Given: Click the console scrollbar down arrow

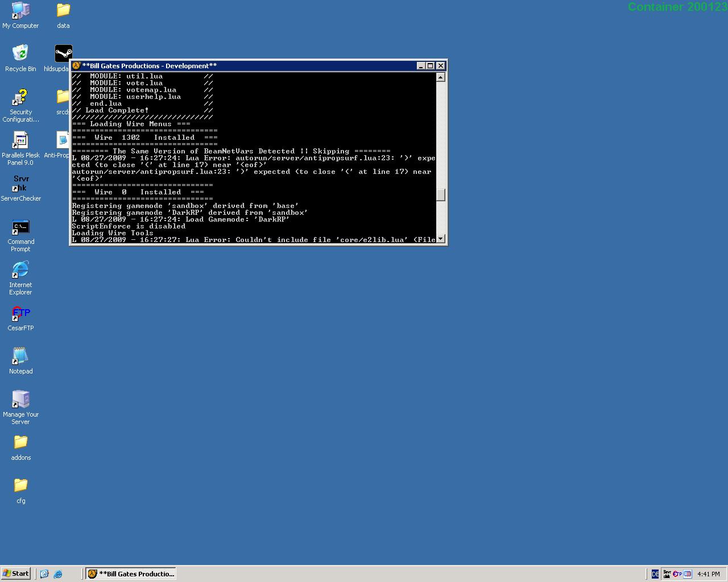Looking at the screenshot, I should tap(441, 239).
